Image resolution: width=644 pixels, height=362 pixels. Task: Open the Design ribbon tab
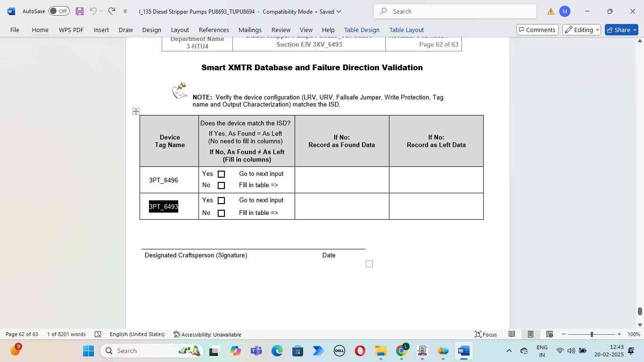[x=152, y=30]
